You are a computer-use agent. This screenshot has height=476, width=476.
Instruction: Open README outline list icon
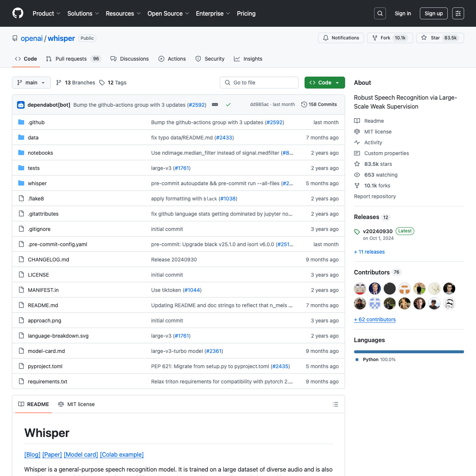pyautogui.click(x=335, y=404)
